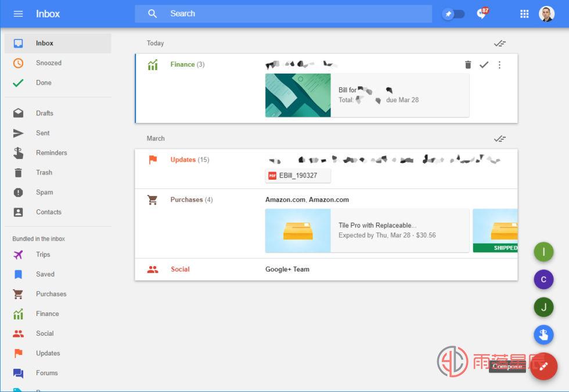Type in the Search field
Screen dimensions: 569x392
point(283,14)
